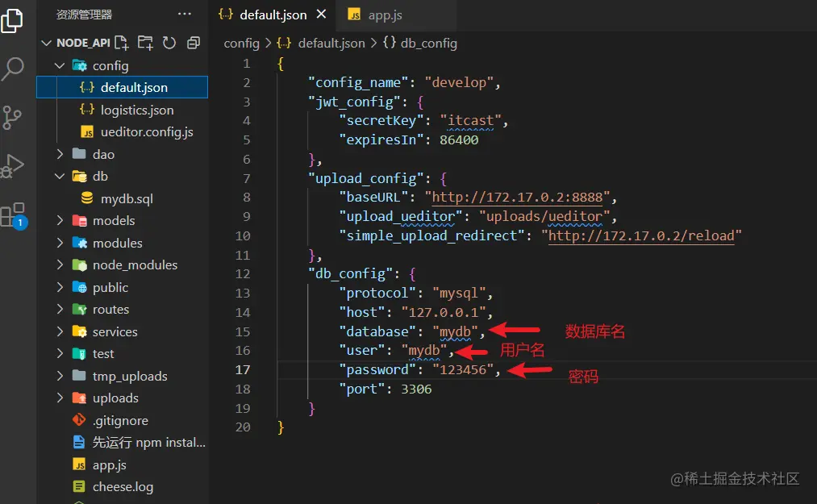
Task: Click the modules folder icon
Action: click(79, 243)
